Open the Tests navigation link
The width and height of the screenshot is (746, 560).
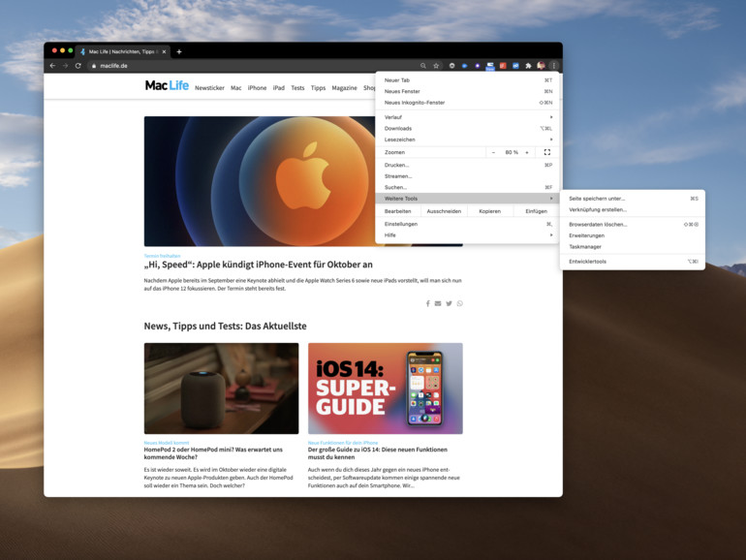(x=297, y=88)
